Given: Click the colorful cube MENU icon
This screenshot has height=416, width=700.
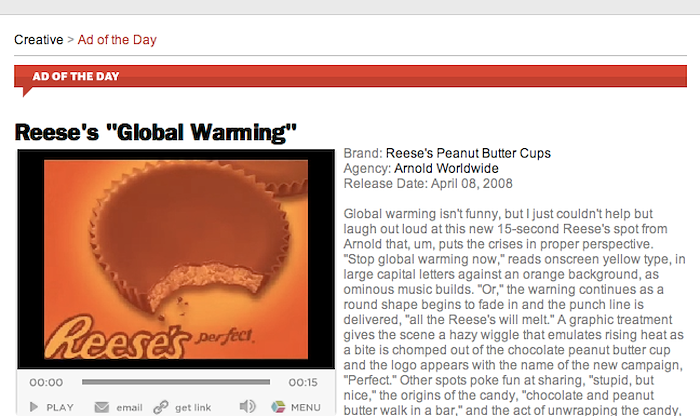Looking at the screenshot, I should coord(278,407).
